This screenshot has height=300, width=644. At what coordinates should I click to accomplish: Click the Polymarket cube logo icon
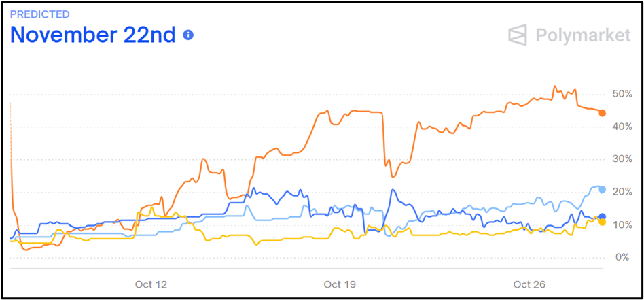click(x=519, y=35)
